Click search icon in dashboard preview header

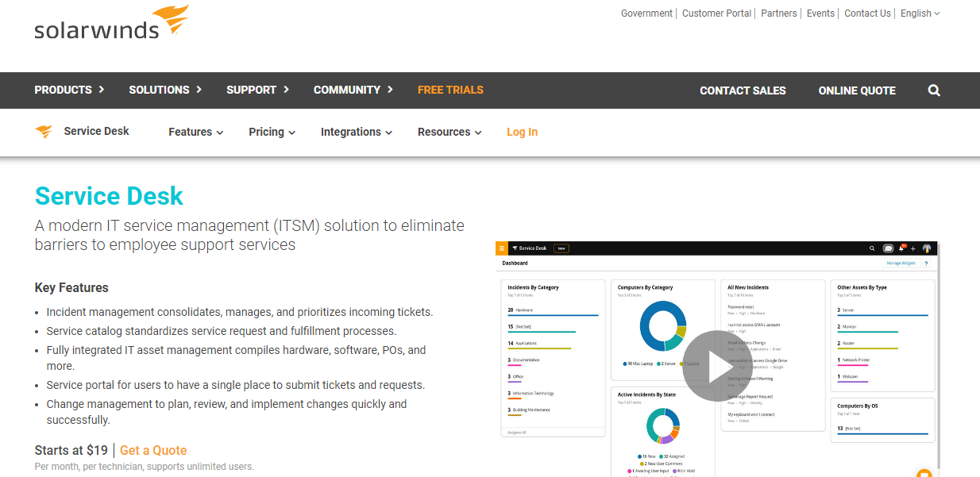point(872,248)
